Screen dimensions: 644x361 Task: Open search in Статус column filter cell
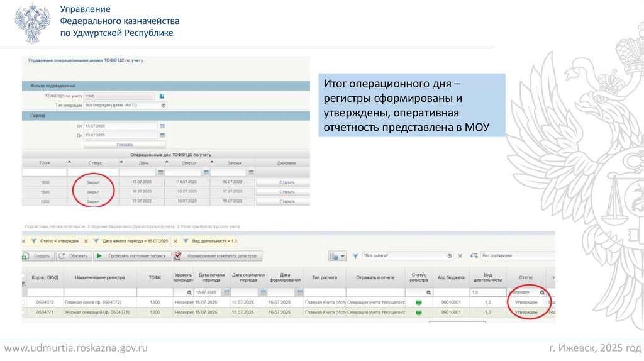click(542, 292)
